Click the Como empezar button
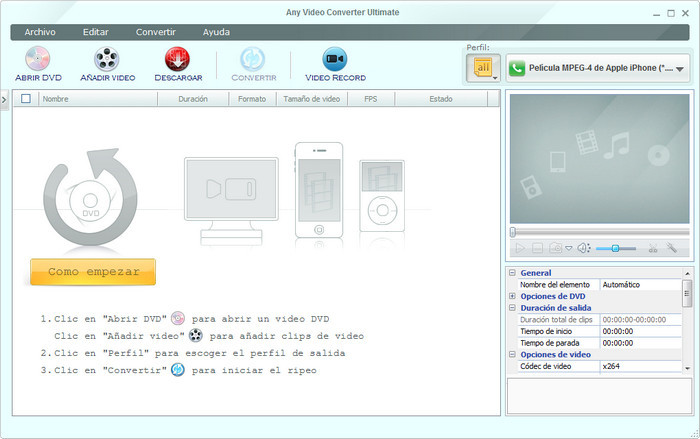 (x=93, y=272)
